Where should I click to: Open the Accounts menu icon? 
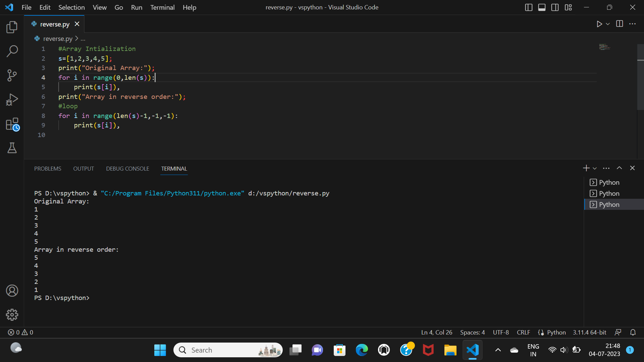point(12,291)
